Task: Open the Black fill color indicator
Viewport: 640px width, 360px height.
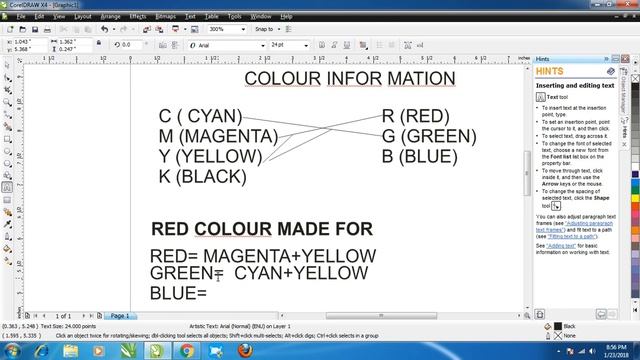Action: [x=558, y=326]
